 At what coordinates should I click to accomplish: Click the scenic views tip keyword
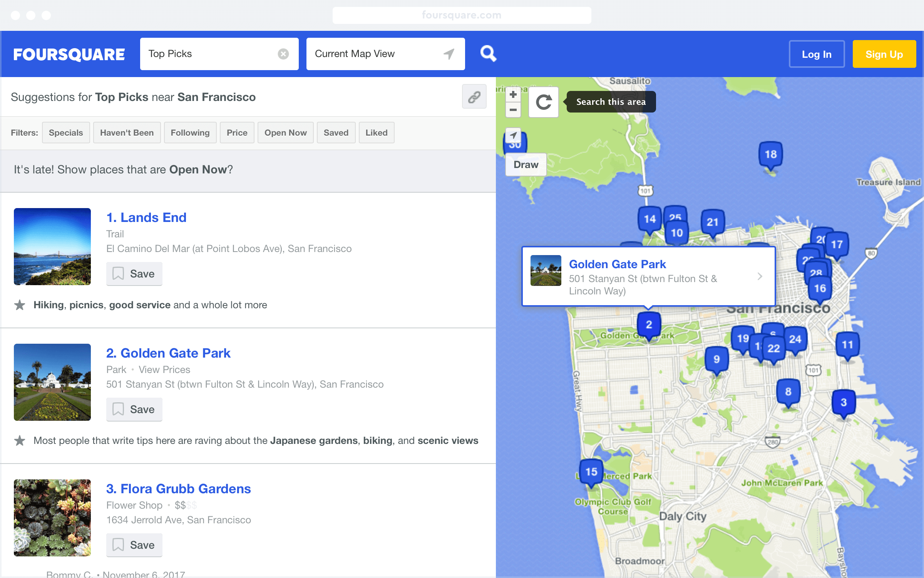[x=448, y=440]
